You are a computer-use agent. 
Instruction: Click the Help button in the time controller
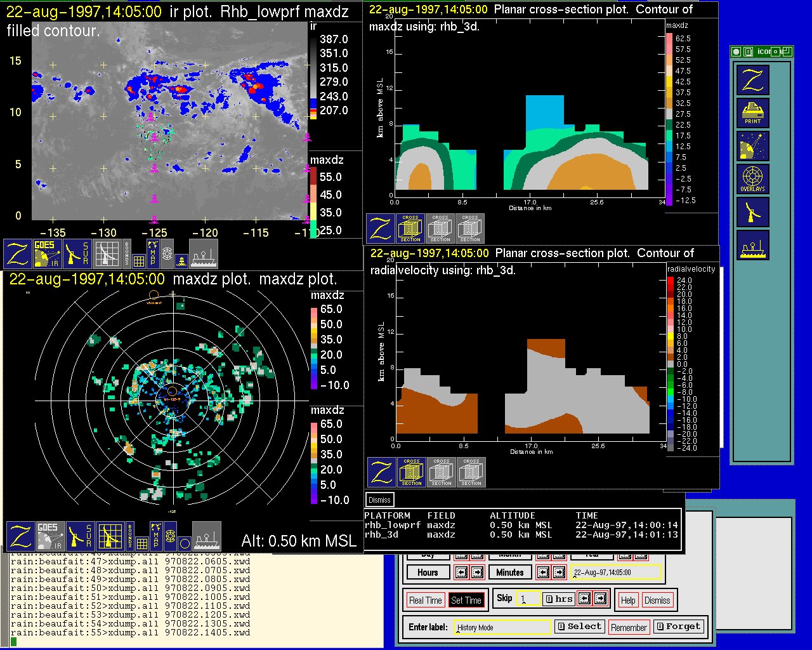coord(628,600)
